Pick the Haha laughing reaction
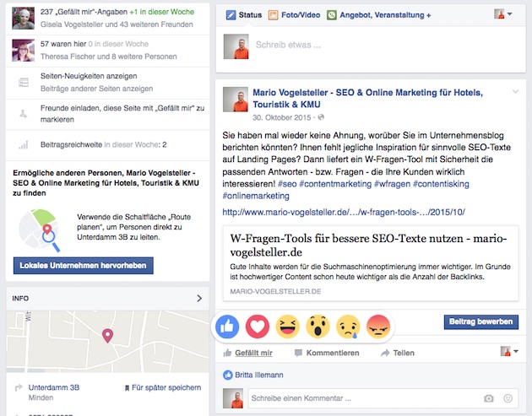The height and width of the screenshot is (416, 532). pos(288,327)
